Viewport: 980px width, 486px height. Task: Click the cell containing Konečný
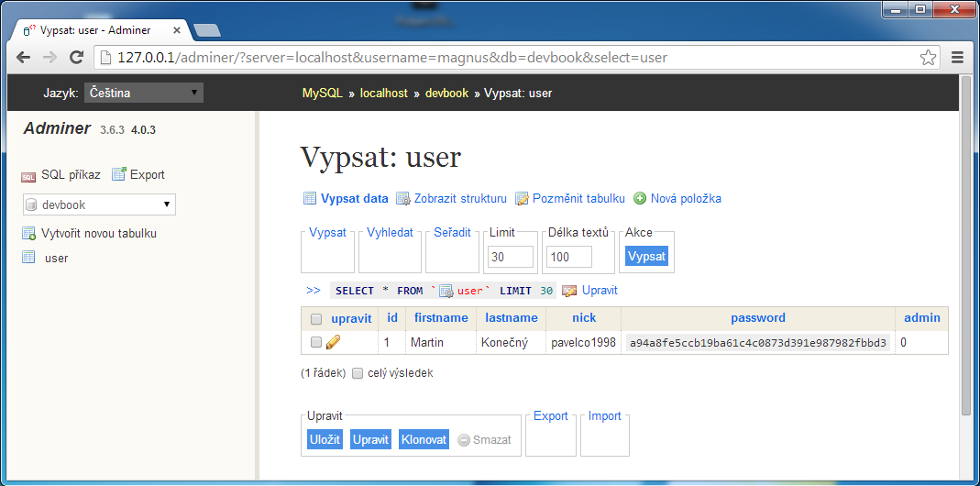(x=512, y=343)
